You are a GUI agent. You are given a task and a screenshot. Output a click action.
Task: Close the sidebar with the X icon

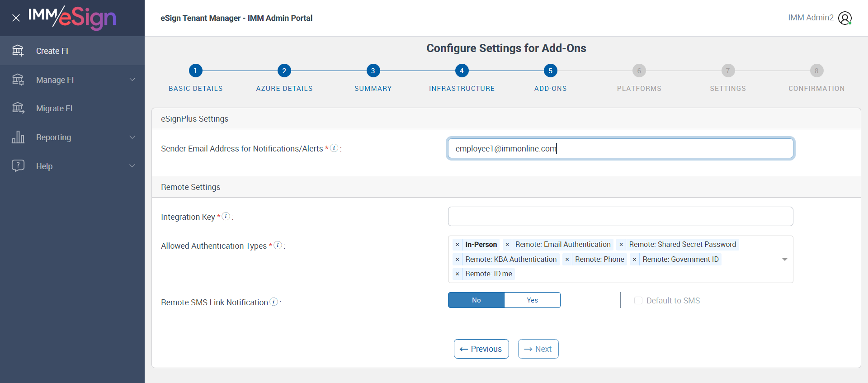[16, 18]
